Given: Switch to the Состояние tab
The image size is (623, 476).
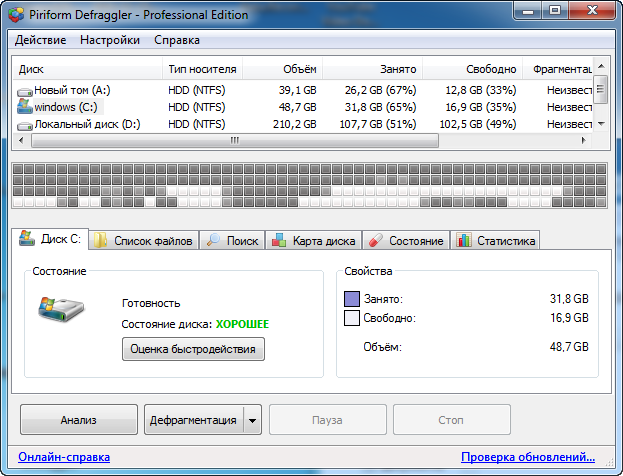Looking at the screenshot, I should click(x=406, y=240).
